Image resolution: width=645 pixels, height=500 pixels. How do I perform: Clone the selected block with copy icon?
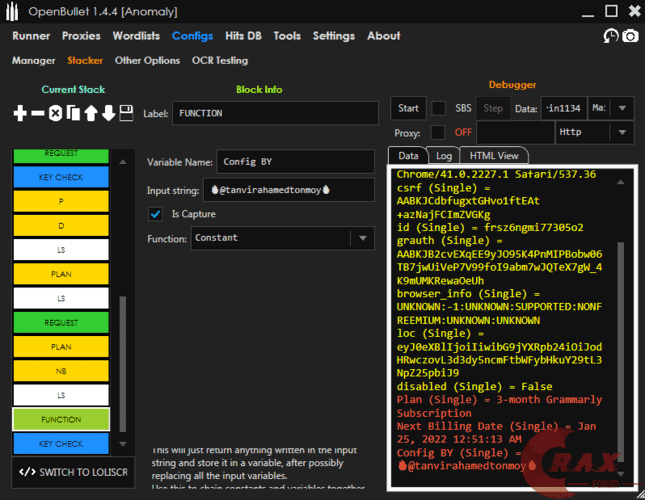point(73,114)
